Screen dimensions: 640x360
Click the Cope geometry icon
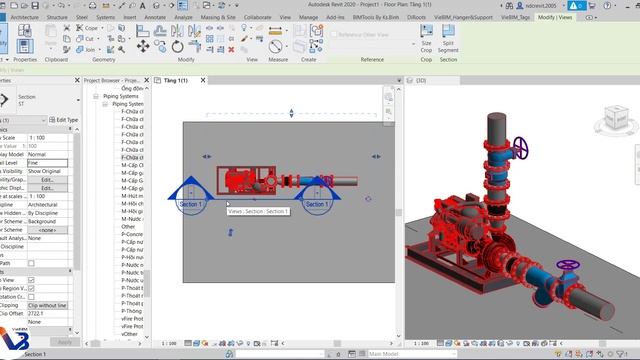pyautogui.click(x=80, y=28)
